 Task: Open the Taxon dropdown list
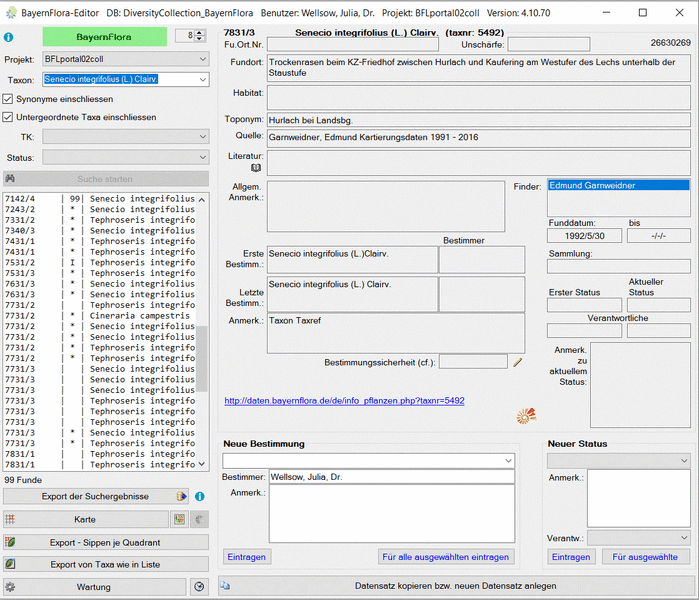click(203, 80)
